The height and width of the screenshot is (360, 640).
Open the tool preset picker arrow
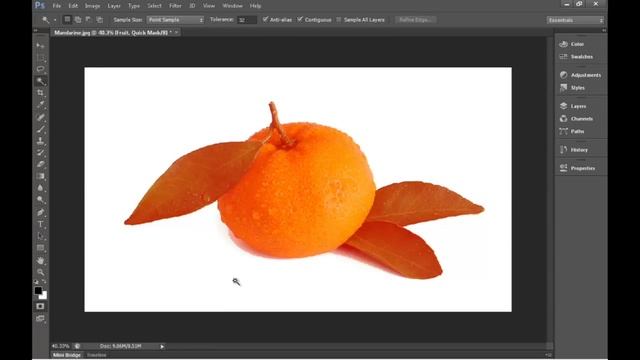[x=55, y=20]
